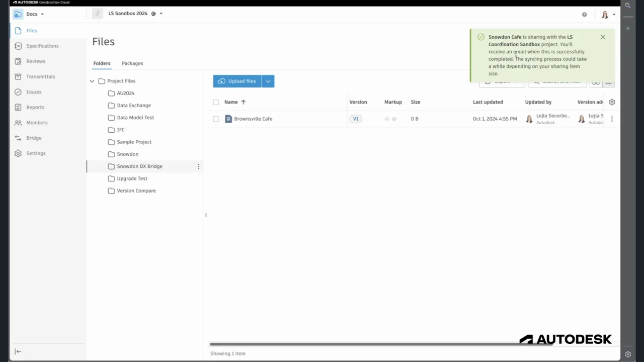644x362 pixels.
Task: Switch to the Folders tab
Action: (x=102, y=63)
